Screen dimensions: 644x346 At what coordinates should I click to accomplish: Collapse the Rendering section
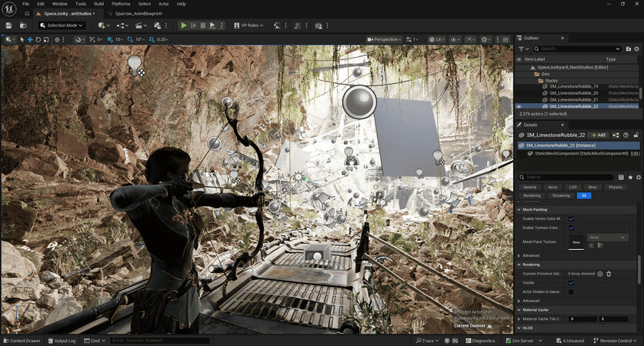519,264
